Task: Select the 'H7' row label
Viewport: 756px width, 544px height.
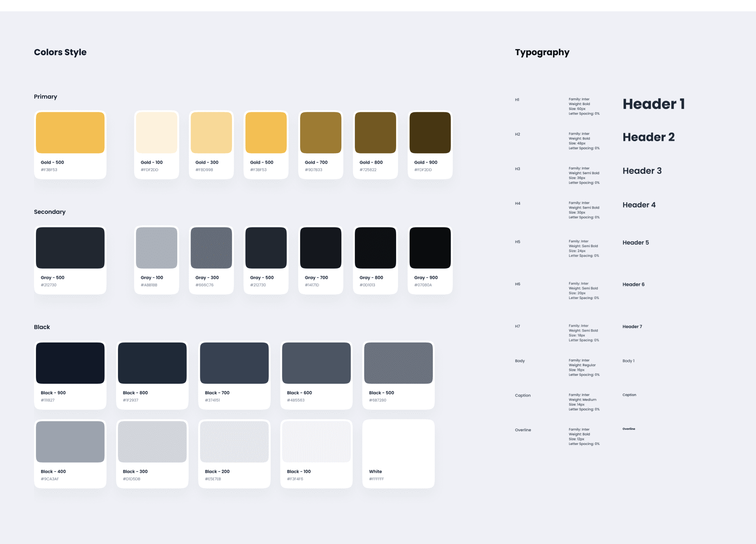Action: [x=517, y=326]
